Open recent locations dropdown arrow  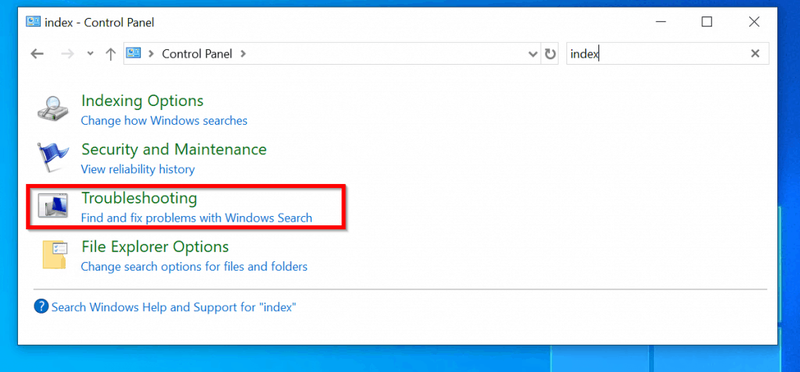pyautogui.click(x=90, y=54)
